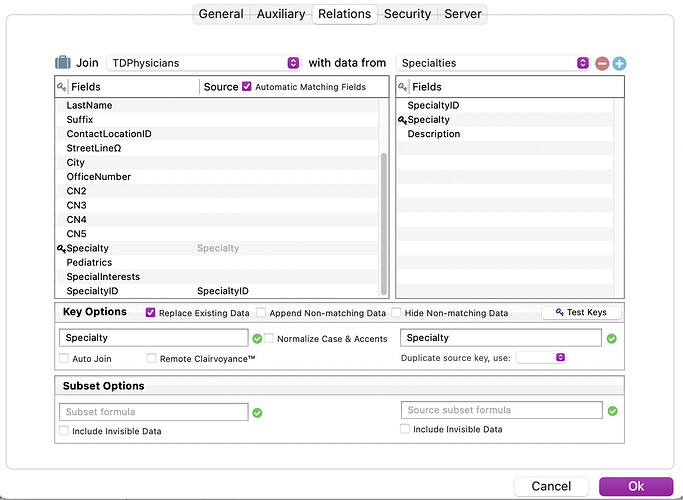This screenshot has height=500, width=683.
Task: Select Suffix field row
Action: (217, 119)
